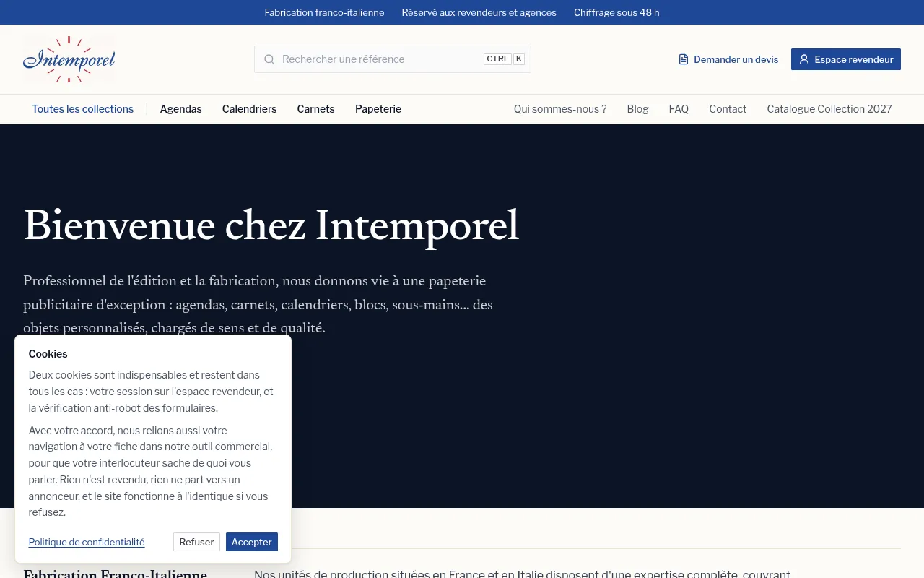Focus the Rechercher une référence search field
Image resolution: width=924 pixels, height=578 pixels.
coord(393,59)
